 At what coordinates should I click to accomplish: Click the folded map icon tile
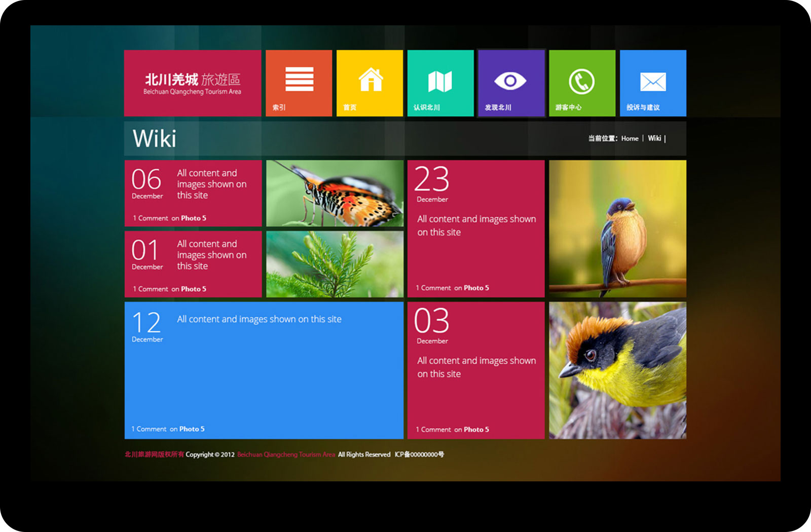coord(440,81)
